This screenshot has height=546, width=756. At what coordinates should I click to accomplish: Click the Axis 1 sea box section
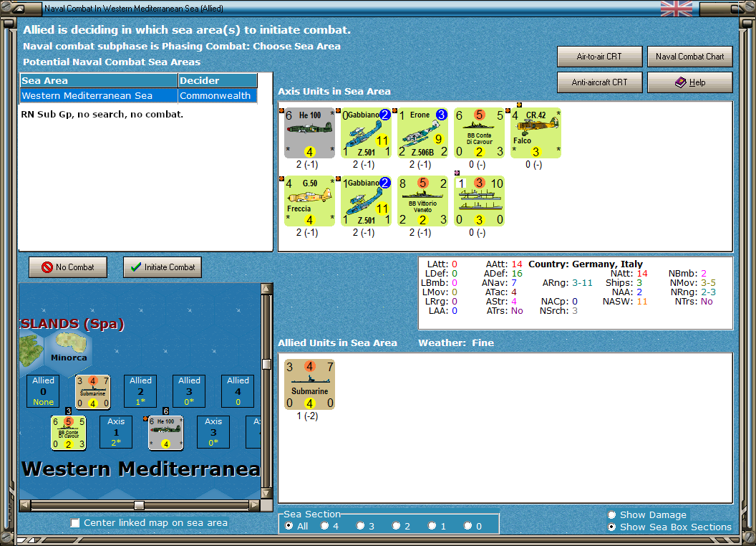click(x=116, y=432)
